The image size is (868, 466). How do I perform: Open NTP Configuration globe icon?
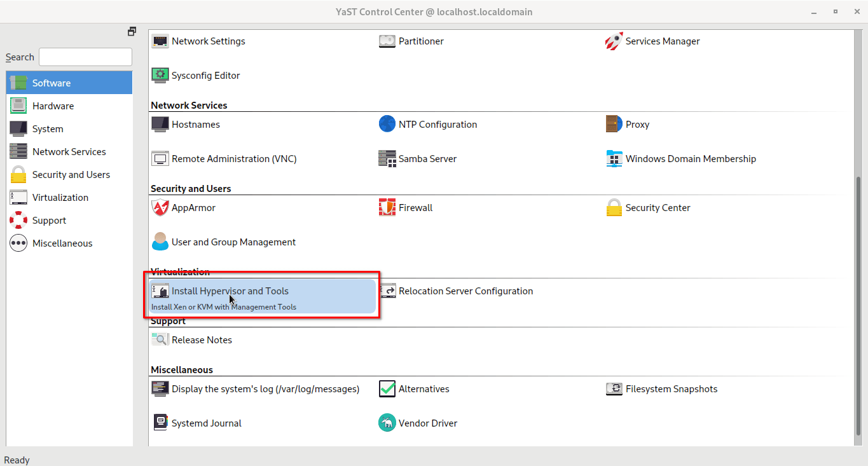point(387,125)
